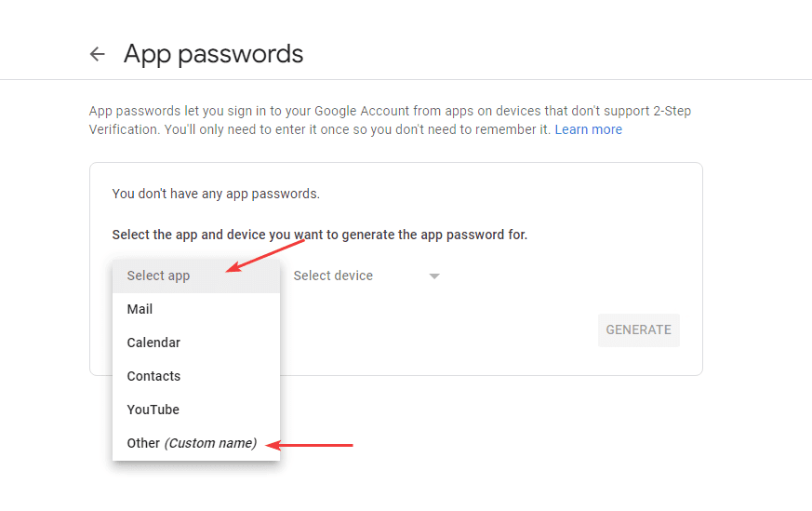The height and width of the screenshot is (511, 812).
Task: Click the red arrow pointing at Other
Action: (316, 445)
